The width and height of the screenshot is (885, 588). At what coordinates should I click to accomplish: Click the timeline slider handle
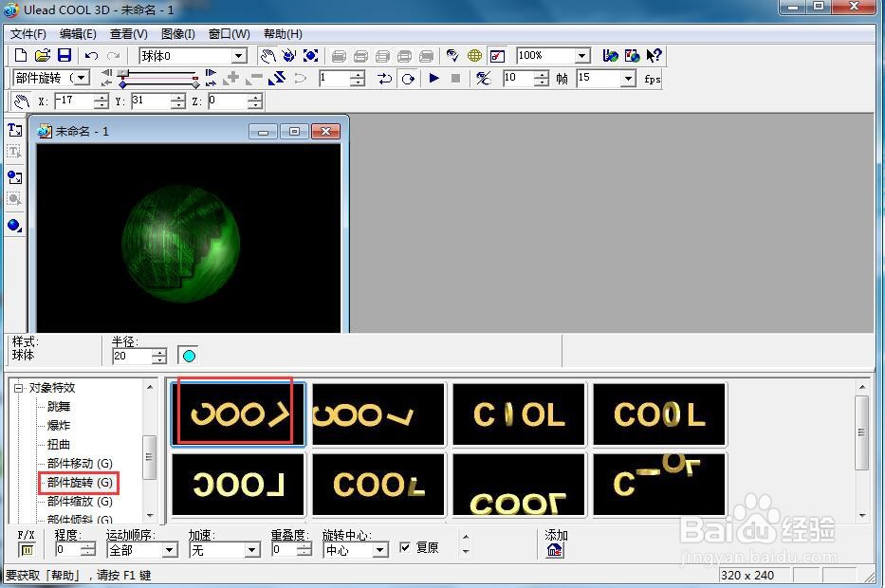pos(122,74)
